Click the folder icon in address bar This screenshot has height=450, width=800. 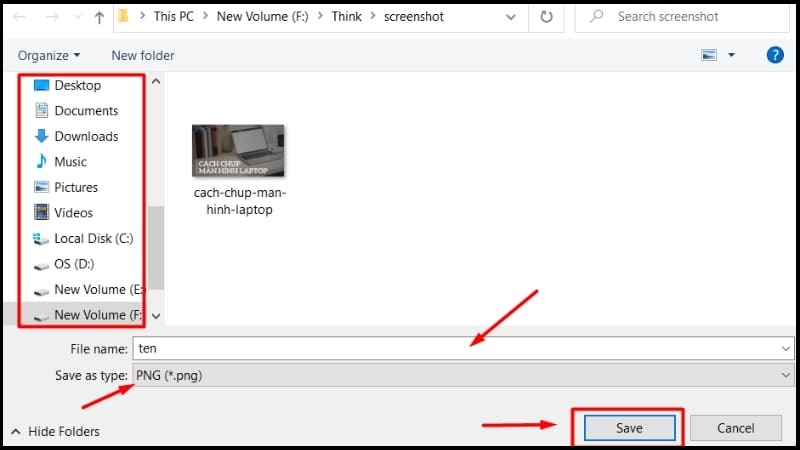(x=123, y=16)
